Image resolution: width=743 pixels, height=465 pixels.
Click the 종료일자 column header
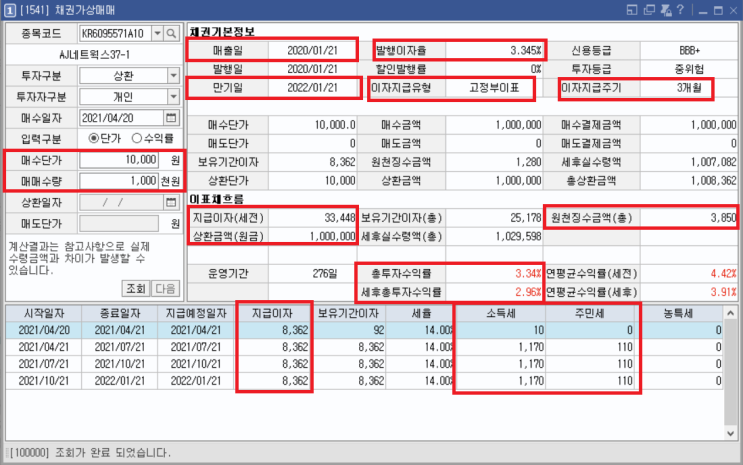tap(119, 313)
